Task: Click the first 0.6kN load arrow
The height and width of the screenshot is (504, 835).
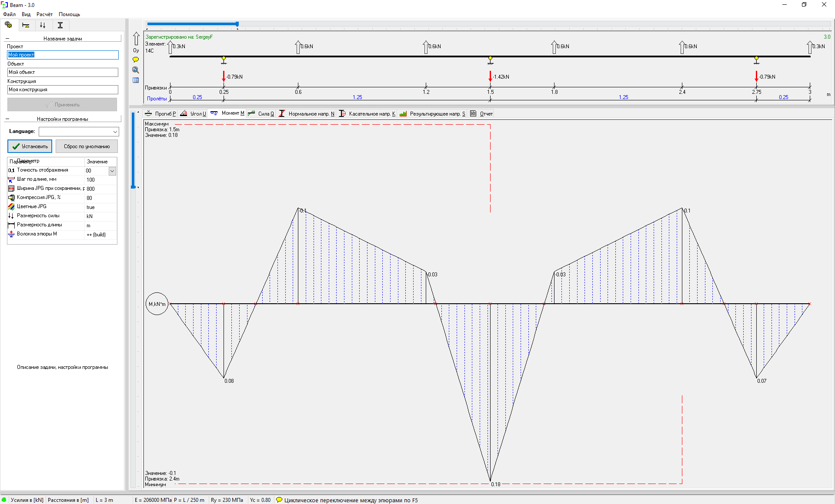Action: (x=298, y=47)
